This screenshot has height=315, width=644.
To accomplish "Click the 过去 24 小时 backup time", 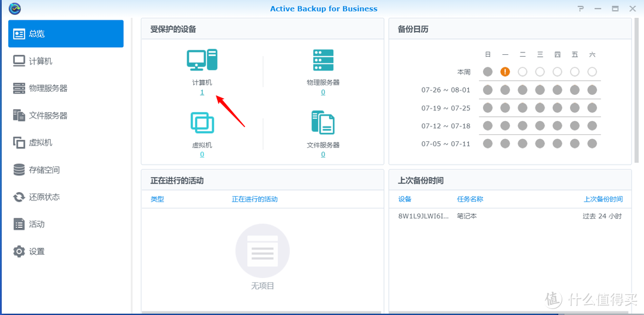I will [602, 216].
